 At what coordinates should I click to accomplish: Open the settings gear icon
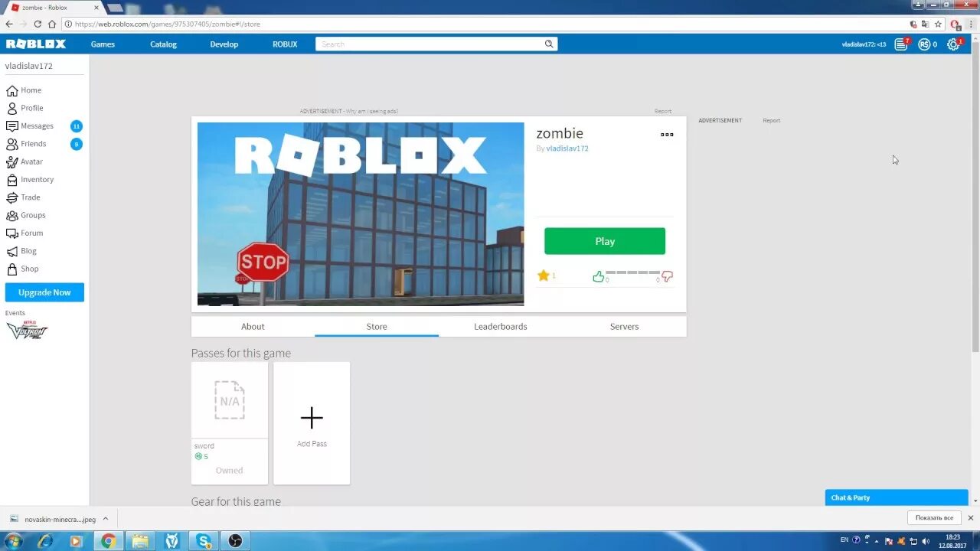953,44
